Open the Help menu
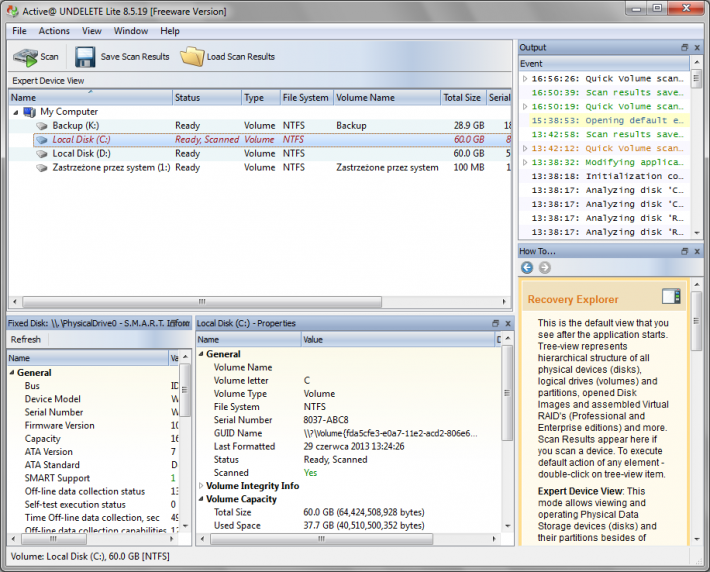This screenshot has width=710, height=572. (x=170, y=31)
